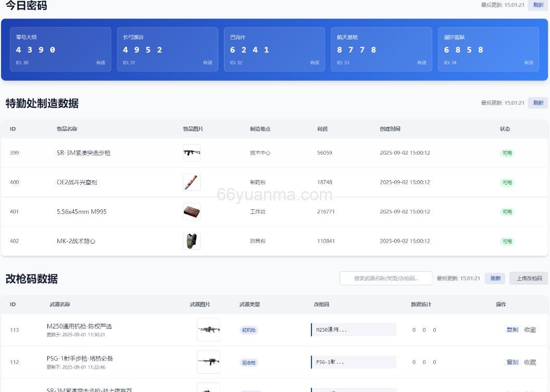Open the M250 machine gun weapon image
550x392 pixels.
tap(208, 330)
